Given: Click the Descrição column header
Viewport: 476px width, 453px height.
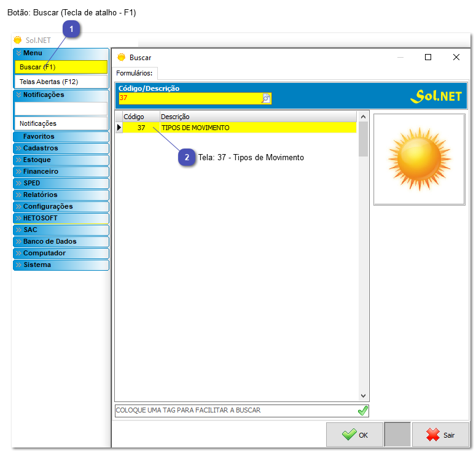Looking at the screenshot, I should (258, 117).
